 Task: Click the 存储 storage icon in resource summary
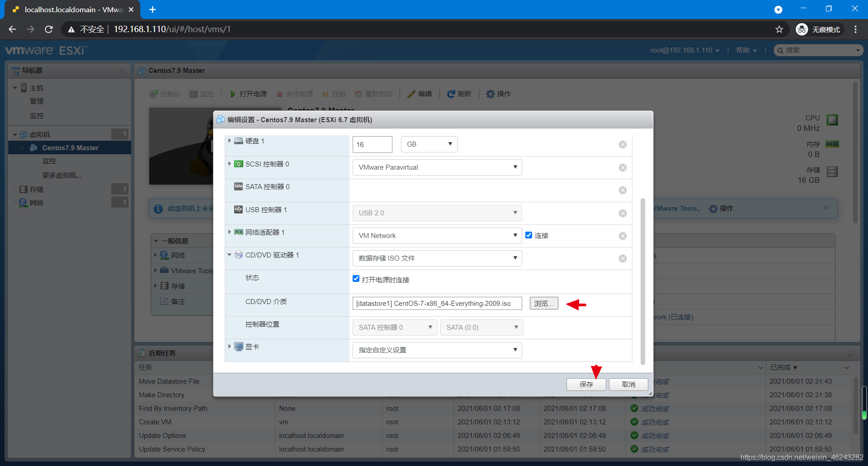[832, 171]
